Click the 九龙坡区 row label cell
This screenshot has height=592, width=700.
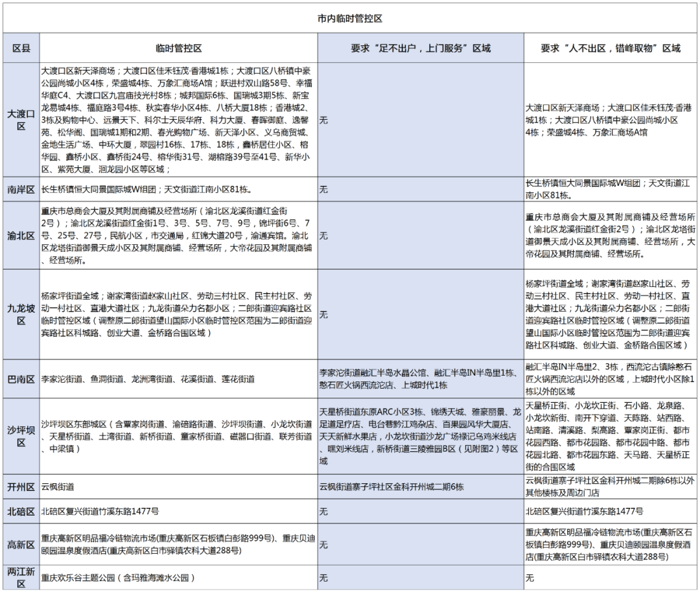[x=21, y=314]
